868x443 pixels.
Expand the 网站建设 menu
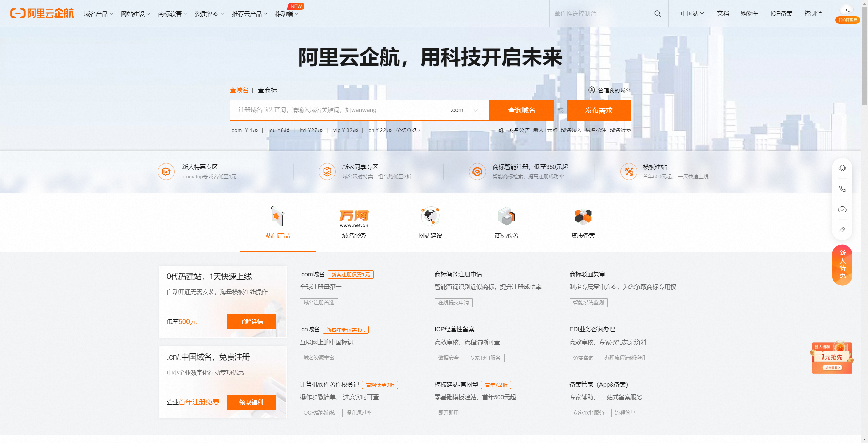(135, 14)
